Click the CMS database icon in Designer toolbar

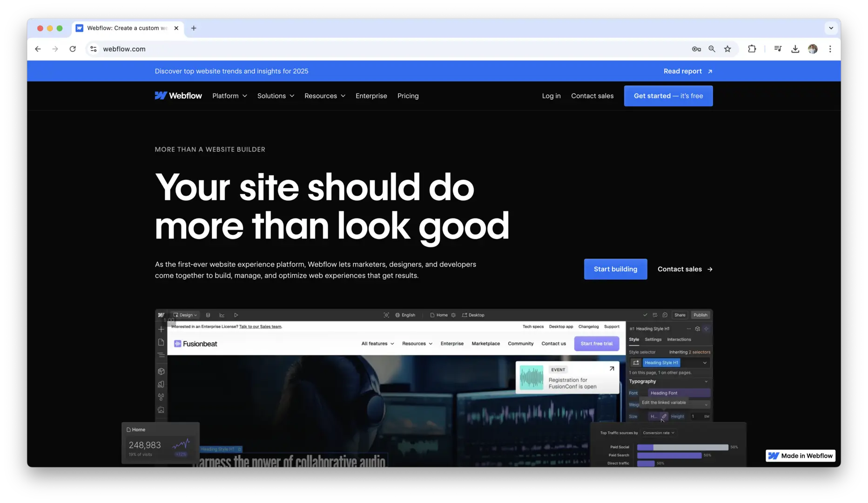tap(208, 315)
